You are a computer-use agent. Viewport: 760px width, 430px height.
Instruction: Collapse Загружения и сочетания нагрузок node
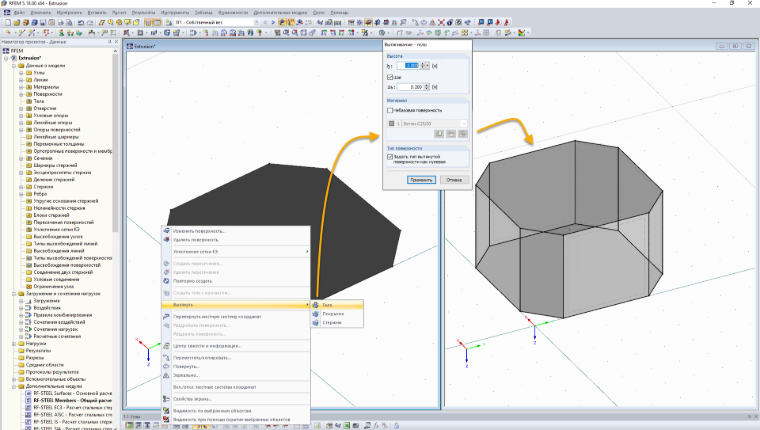(x=14, y=294)
